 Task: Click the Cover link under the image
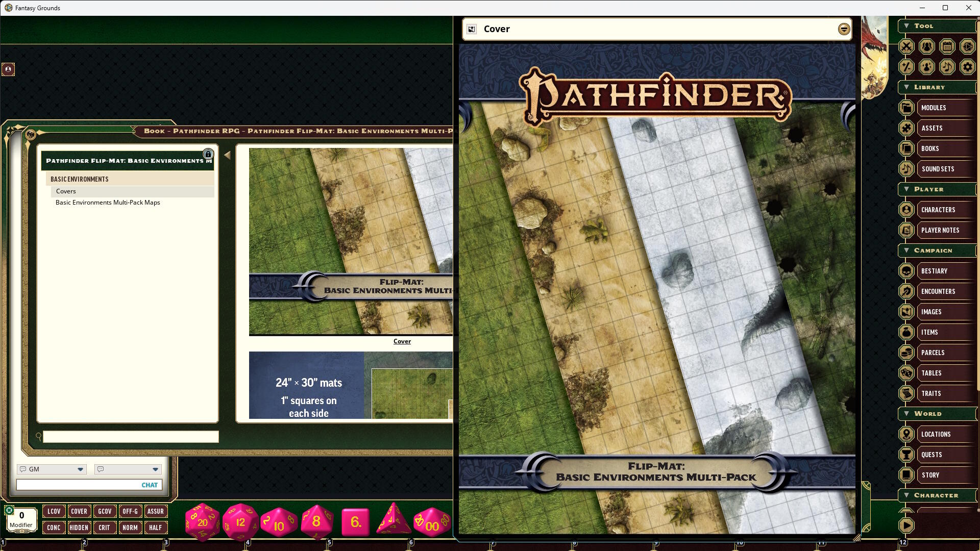(x=402, y=341)
